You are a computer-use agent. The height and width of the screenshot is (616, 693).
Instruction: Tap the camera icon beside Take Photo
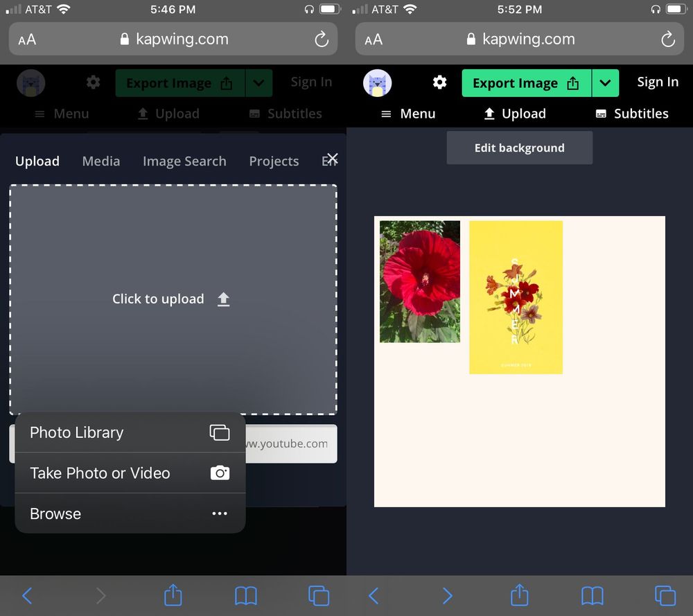(220, 473)
